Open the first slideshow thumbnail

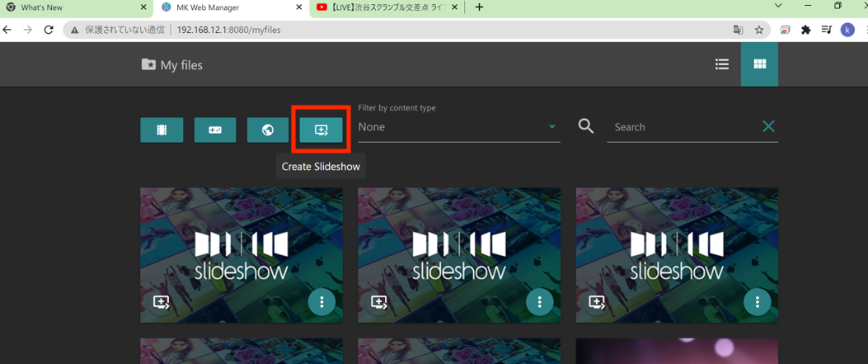point(242,255)
